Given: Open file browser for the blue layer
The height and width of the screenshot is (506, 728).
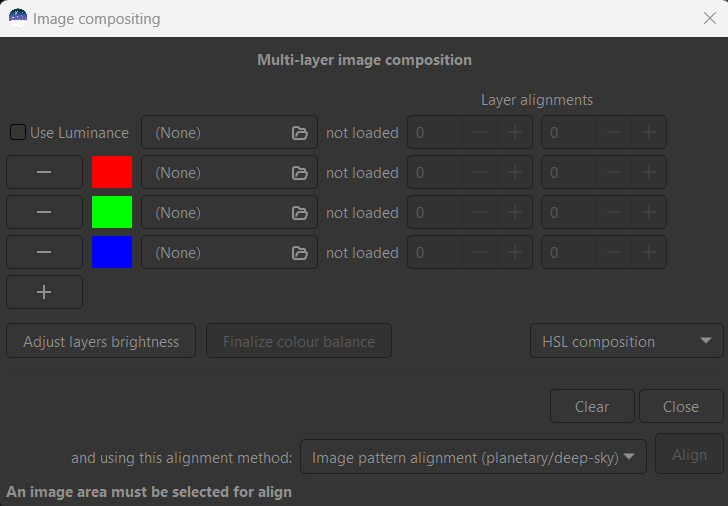Looking at the screenshot, I should coord(299,253).
